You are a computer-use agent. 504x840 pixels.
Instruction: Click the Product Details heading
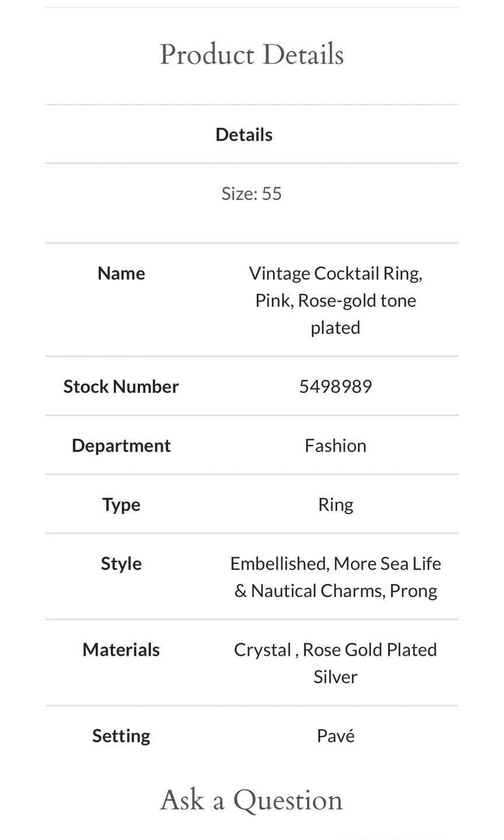click(x=251, y=55)
